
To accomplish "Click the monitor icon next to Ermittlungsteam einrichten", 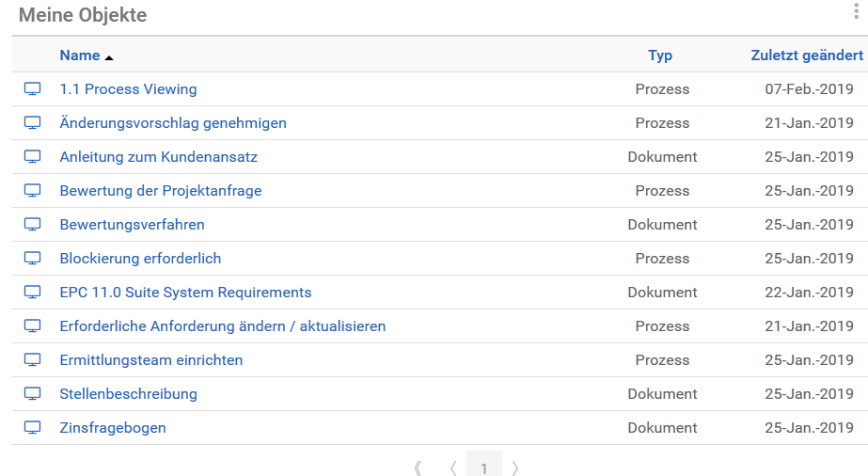I will click(x=33, y=360).
